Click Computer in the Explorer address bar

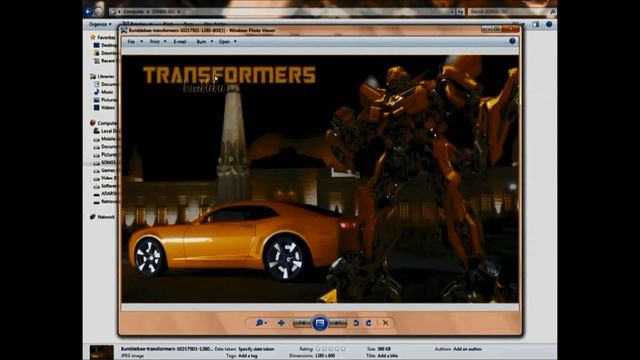click(134, 12)
